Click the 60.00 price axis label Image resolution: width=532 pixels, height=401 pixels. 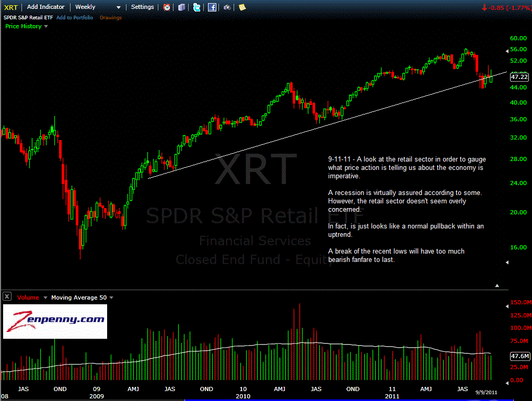(518, 38)
